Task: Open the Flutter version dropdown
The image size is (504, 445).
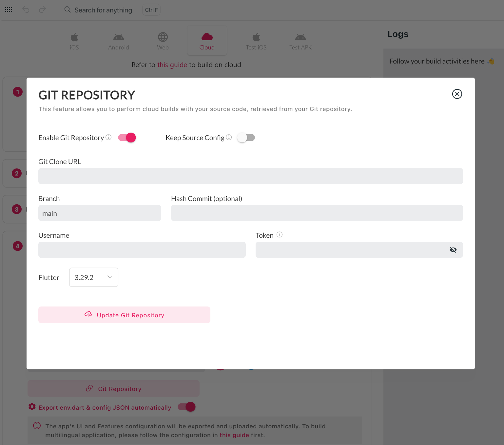Action: tap(94, 277)
